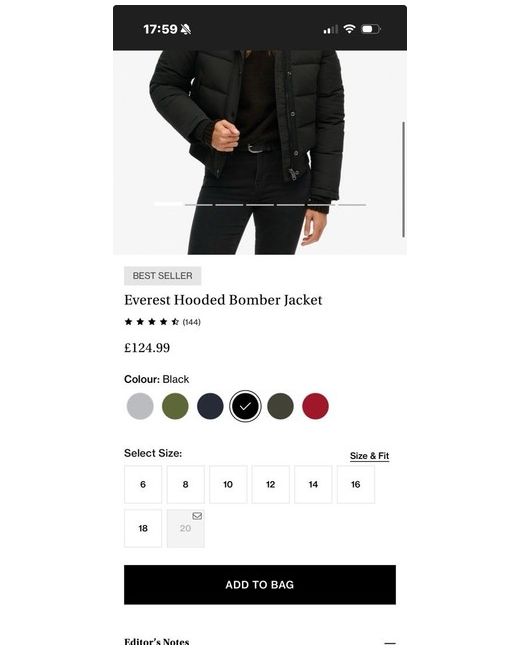
Task: Open the Size & Fit guide link
Action: tap(369, 456)
